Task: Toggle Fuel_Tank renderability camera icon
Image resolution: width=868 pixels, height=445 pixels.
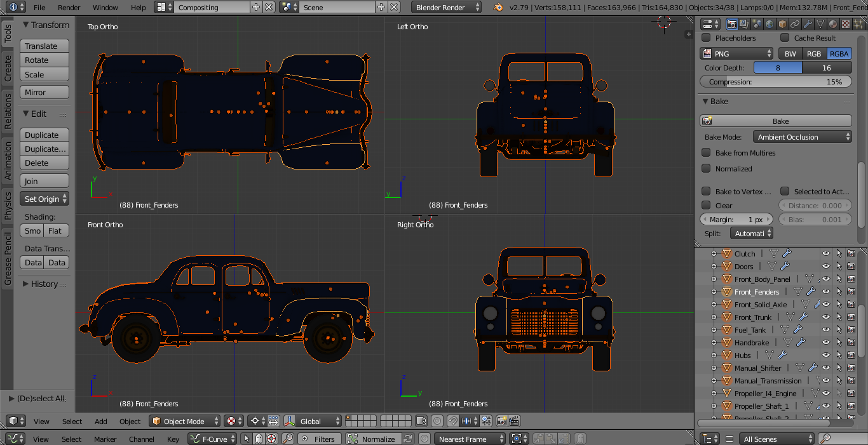Action: pyautogui.click(x=851, y=330)
